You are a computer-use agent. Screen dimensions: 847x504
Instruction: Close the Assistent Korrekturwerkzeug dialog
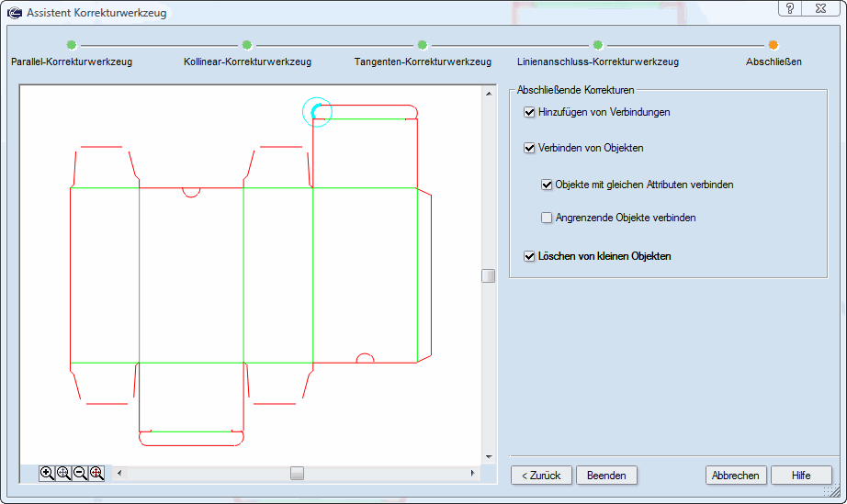pos(820,8)
